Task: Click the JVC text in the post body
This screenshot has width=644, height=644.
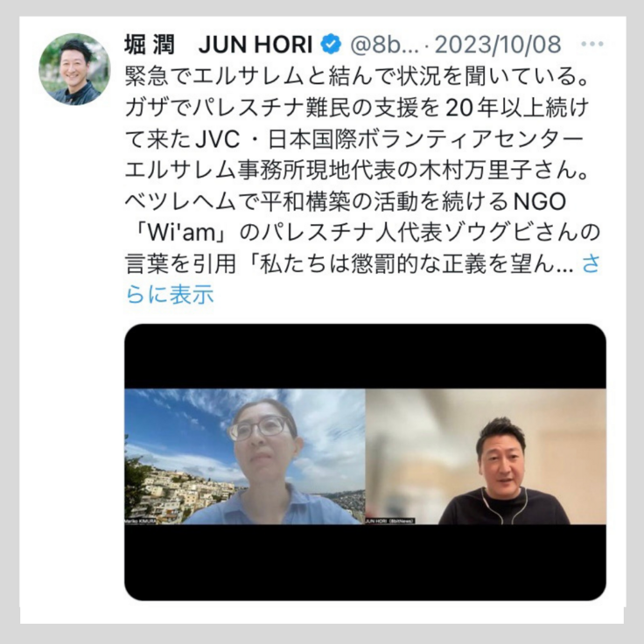Action: point(217,140)
